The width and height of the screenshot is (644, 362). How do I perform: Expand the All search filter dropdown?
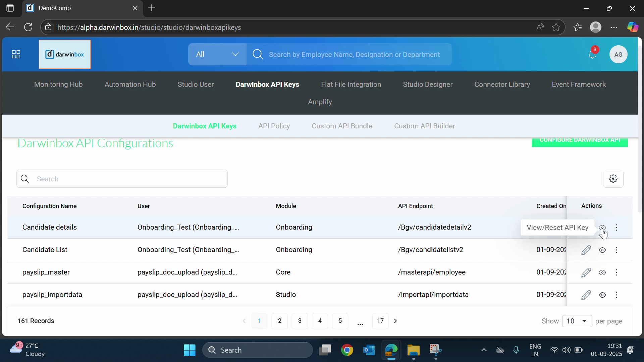[217, 54]
